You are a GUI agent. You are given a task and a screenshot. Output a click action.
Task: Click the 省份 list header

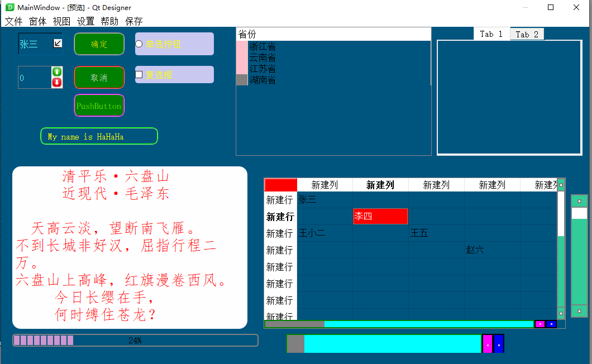333,35
